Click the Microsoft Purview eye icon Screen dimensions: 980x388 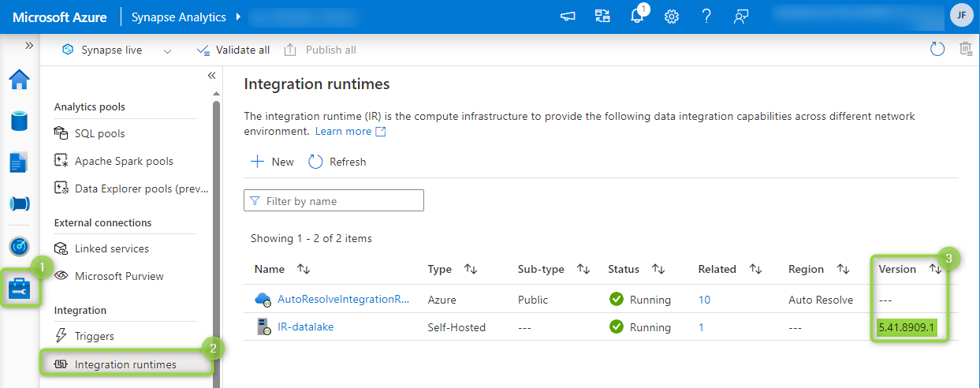(x=61, y=276)
